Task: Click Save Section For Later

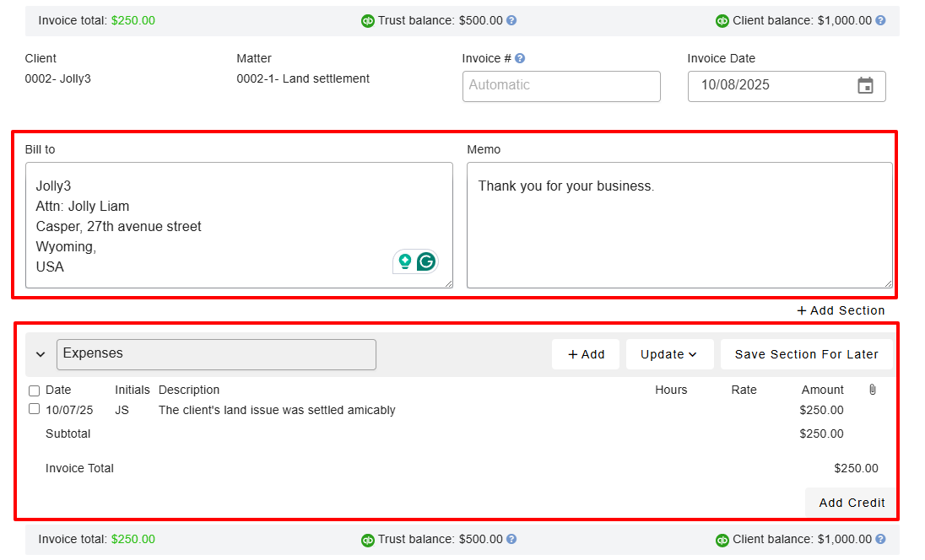Action: point(807,354)
